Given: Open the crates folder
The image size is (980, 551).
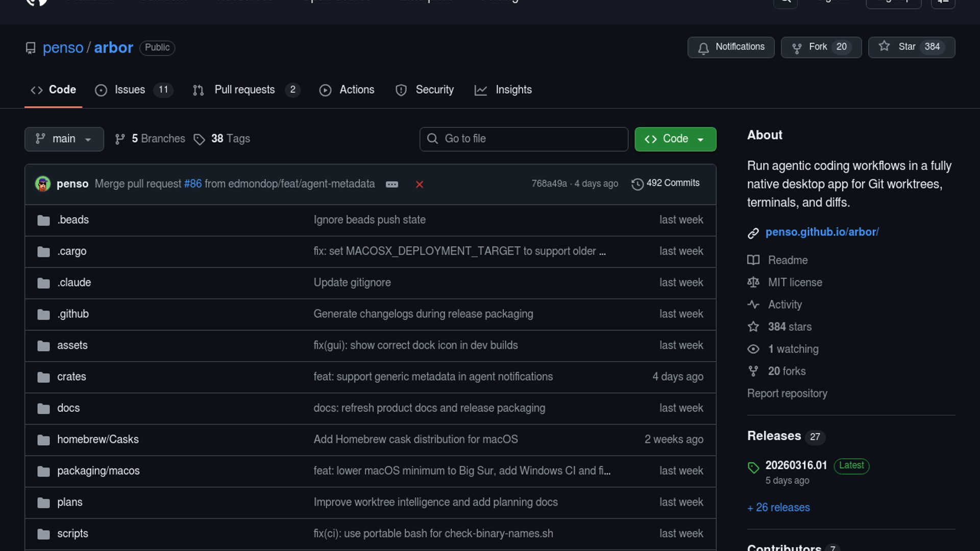Looking at the screenshot, I should coord(71,377).
